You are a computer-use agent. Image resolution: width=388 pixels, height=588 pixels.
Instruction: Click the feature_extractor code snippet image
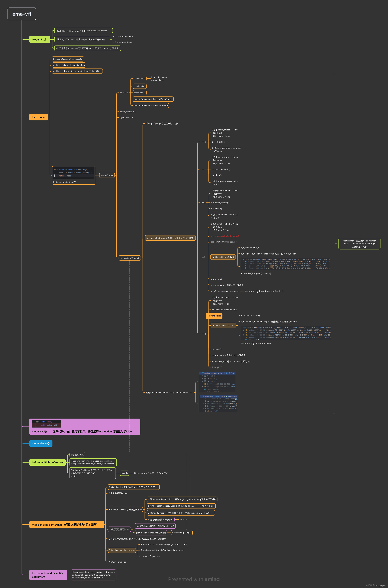pyautogui.click(x=74, y=173)
